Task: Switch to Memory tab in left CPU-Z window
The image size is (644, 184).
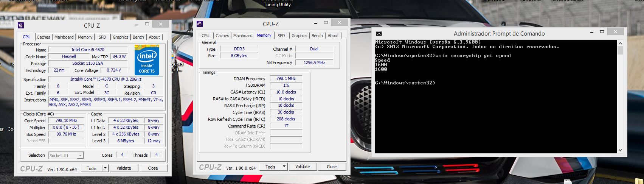Action: (x=85, y=37)
